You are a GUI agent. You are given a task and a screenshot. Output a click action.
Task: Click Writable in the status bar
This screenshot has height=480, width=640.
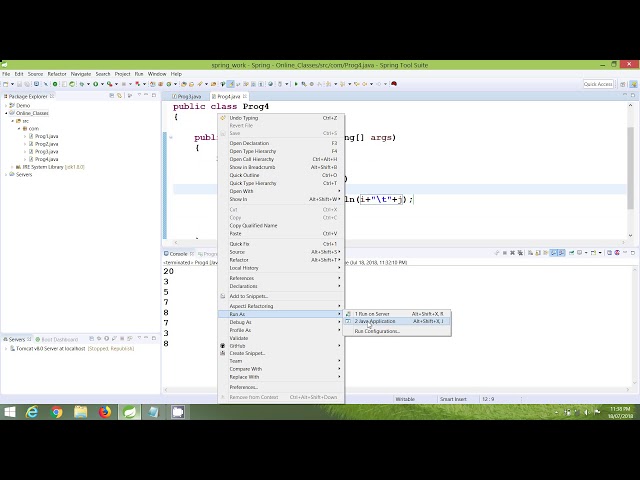(x=405, y=399)
